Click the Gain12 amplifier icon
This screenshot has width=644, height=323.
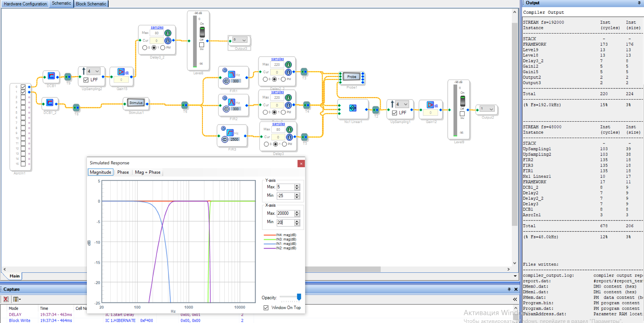pyautogui.click(x=430, y=105)
